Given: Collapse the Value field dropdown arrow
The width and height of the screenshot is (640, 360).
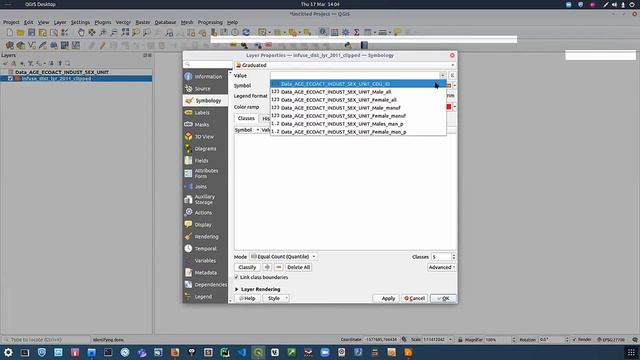Looking at the screenshot, I should (442, 76).
